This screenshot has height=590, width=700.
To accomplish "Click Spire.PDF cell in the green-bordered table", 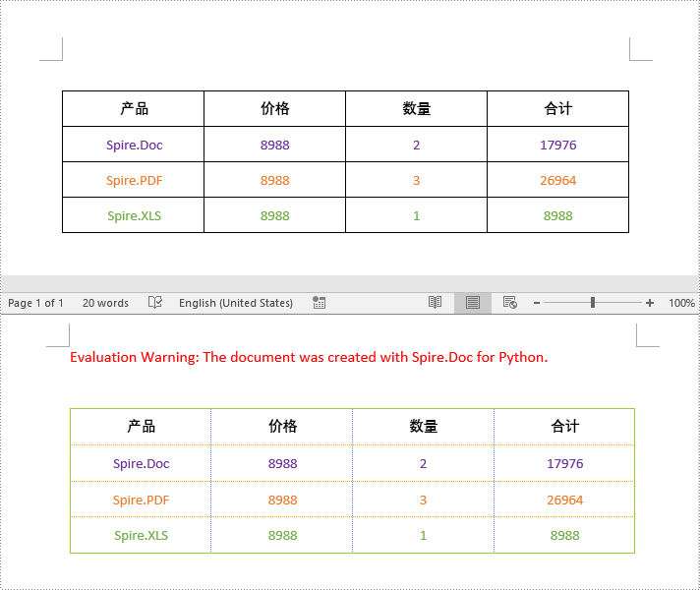I will click(x=141, y=500).
